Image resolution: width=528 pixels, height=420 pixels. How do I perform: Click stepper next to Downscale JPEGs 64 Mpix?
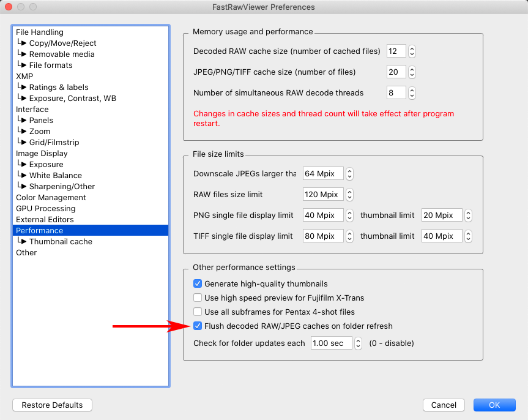click(349, 174)
